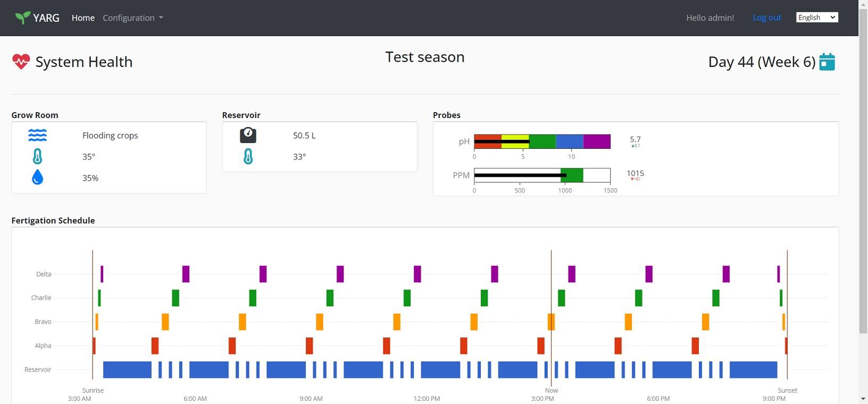Click the System Health heartbeat icon
This screenshot has height=404, width=868.
pos(21,62)
